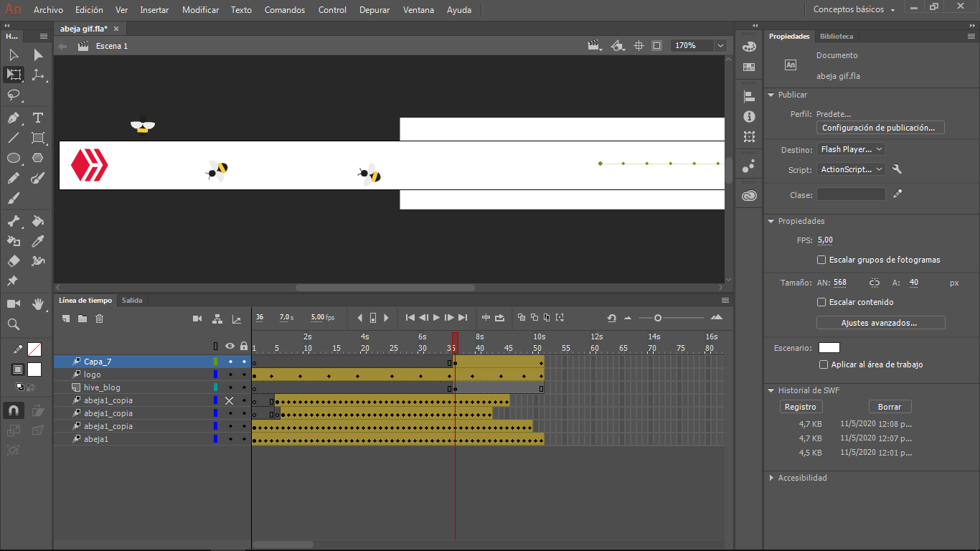Select the Zoom magnifier tool
The image size is (980, 551).
point(14,324)
